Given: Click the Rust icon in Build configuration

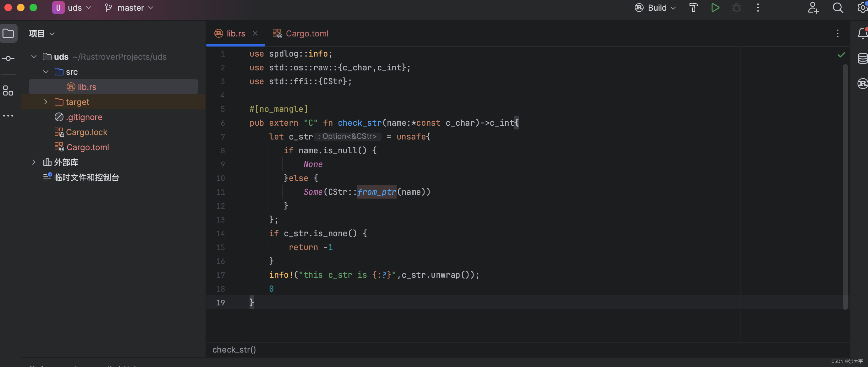Looking at the screenshot, I should tap(639, 8).
